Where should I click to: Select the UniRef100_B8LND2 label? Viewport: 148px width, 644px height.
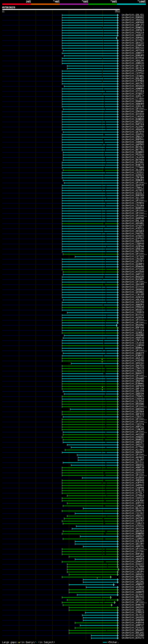click(133, 79)
